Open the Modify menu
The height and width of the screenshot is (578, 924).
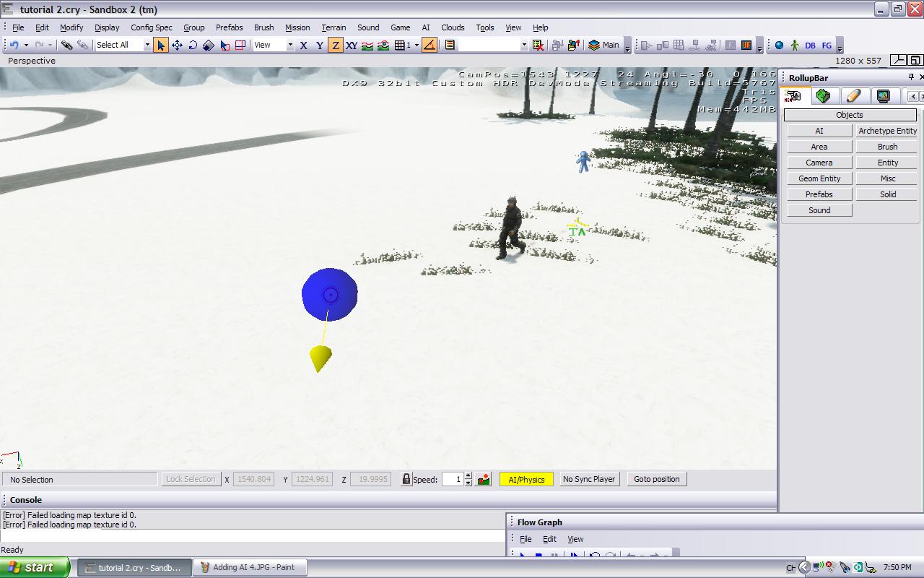tap(71, 27)
